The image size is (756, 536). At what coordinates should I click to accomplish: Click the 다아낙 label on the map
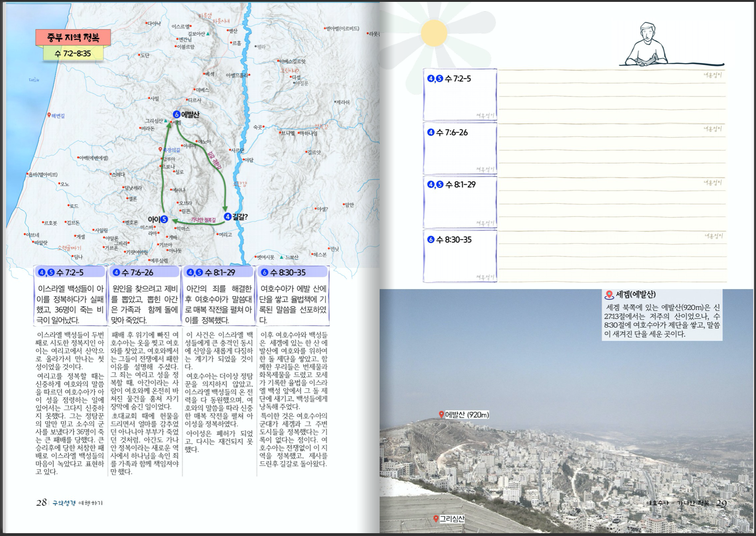click(x=153, y=23)
